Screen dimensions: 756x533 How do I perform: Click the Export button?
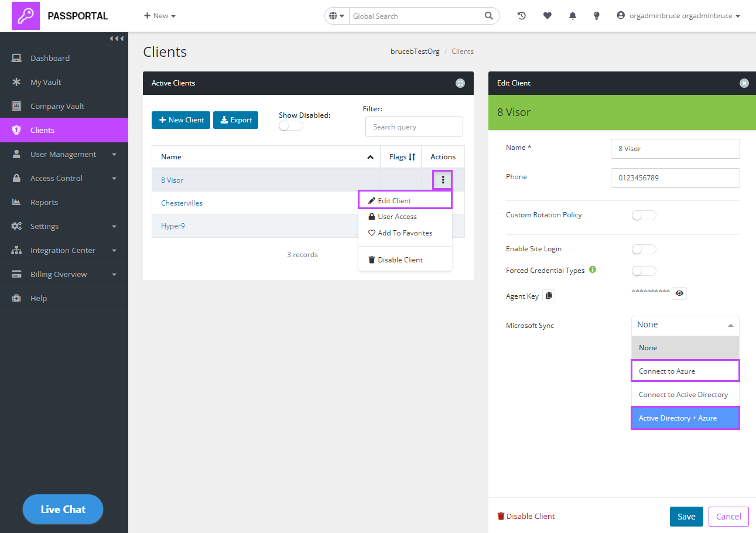[x=235, y=120]
